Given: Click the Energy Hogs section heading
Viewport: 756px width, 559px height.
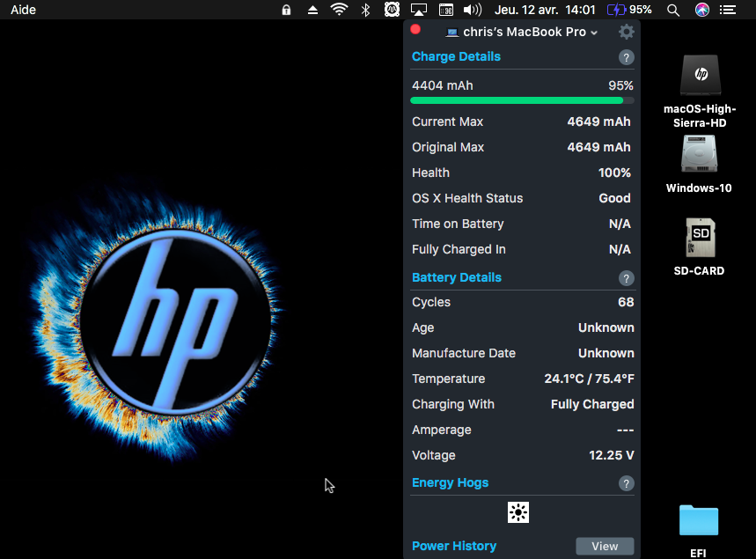Looking at the screenshot, I should [450, 482].
